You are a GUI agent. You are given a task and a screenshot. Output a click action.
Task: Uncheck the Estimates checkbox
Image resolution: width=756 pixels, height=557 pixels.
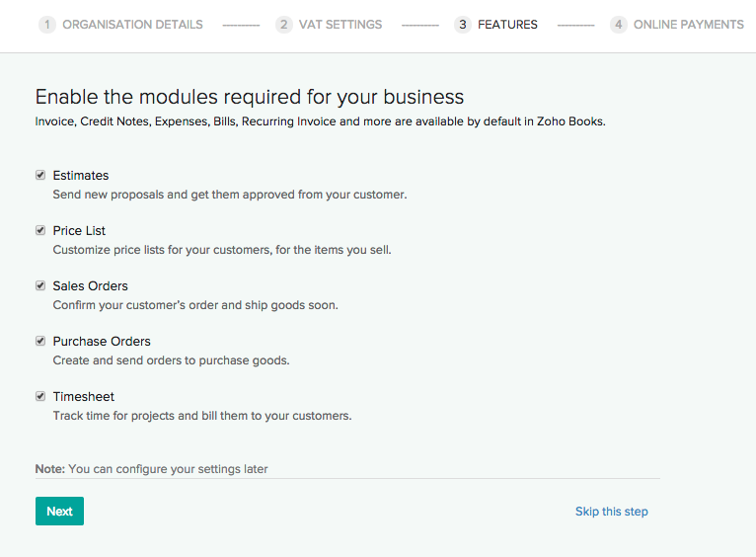40,175
